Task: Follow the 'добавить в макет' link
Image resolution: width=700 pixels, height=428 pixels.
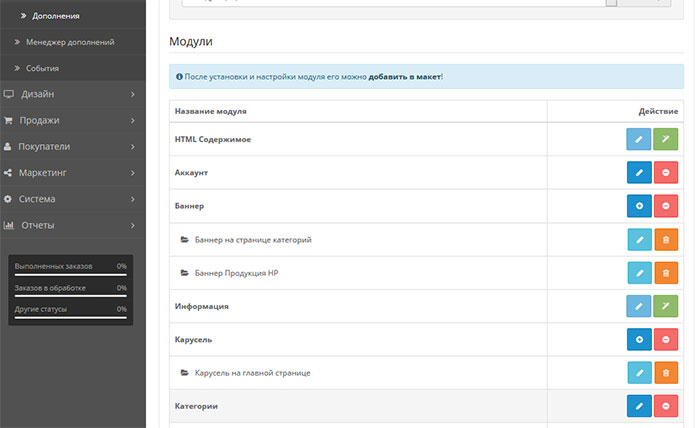Action: tap(404, 76)
